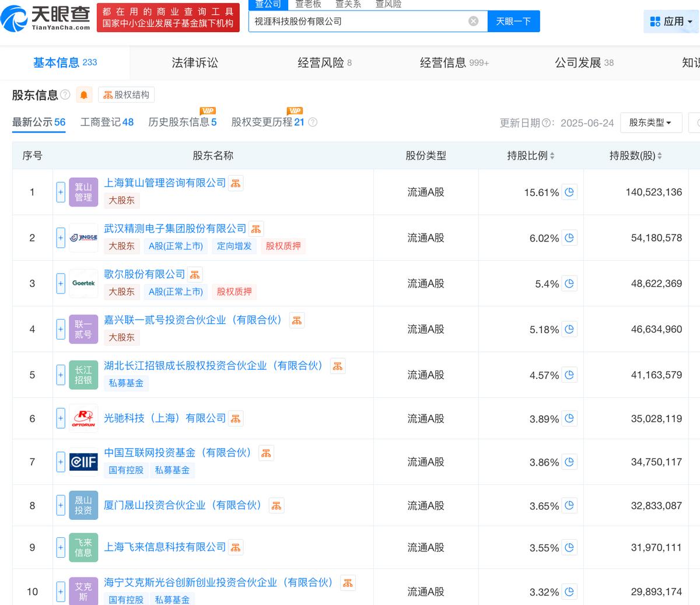Select 最新公示 56 sub-tab

(x=38, y=123)
